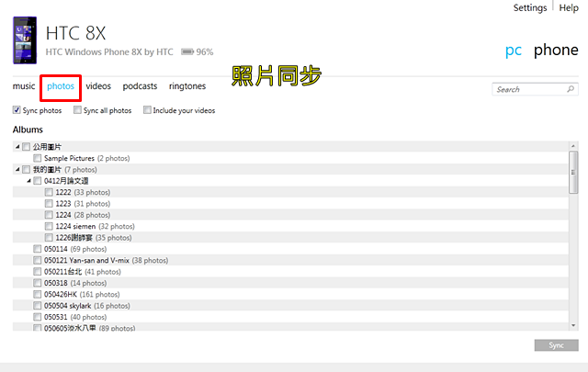This screenshot has height=372, width=588.
Task: Click the 050504 skylark (16 photos) label
Action: click(87, 306)
